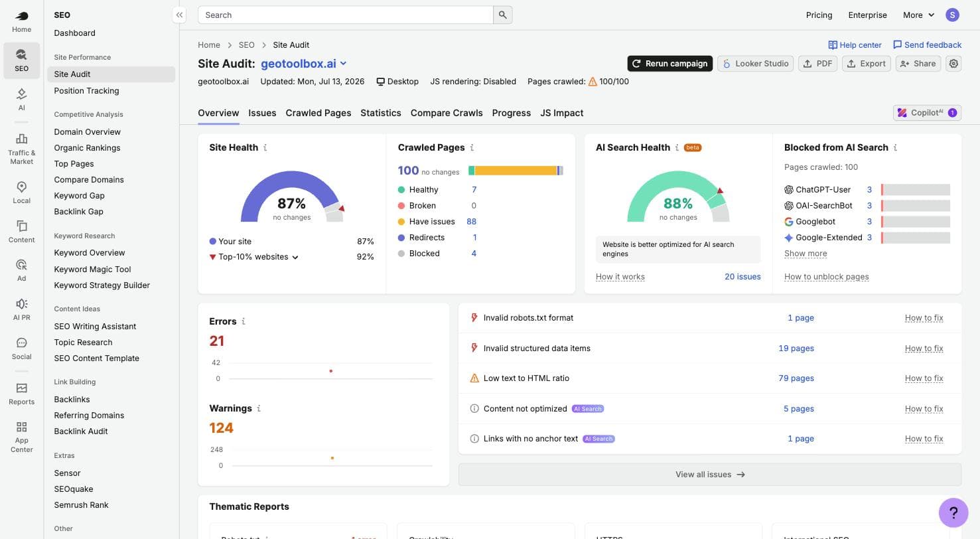This screenshot has height=539, width=980.
Task: Open the user avatar S
Action: click(952, 15)
